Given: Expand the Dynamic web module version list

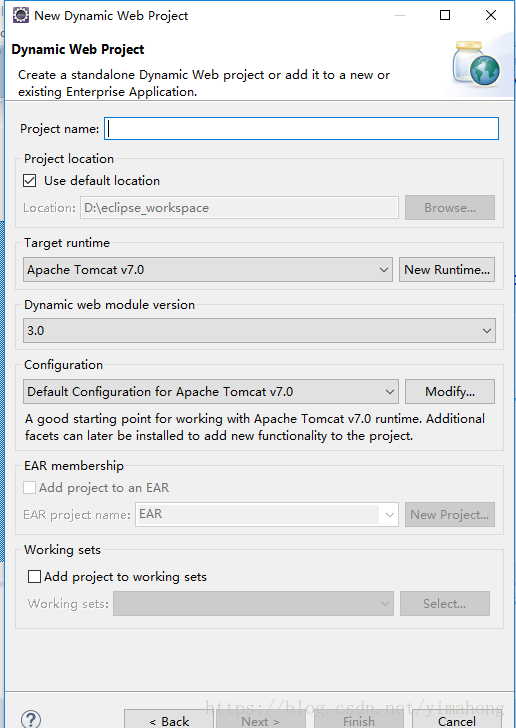Looking at the screenshot, I should [x=259, y=331].
